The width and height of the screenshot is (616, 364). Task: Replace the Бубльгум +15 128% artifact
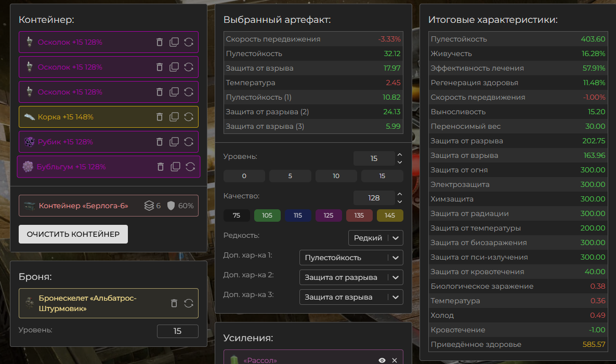click(x=190, y=167)
